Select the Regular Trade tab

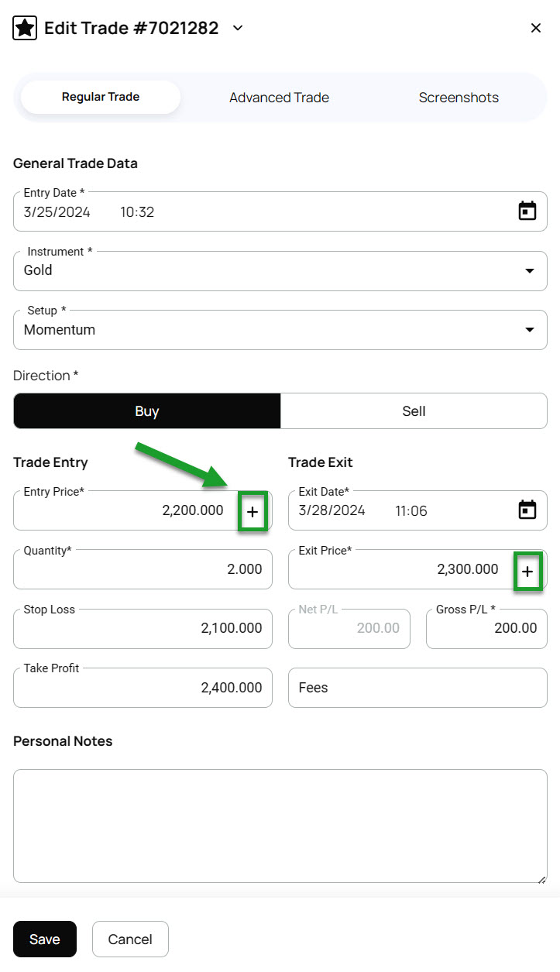[x=101, y=98]
